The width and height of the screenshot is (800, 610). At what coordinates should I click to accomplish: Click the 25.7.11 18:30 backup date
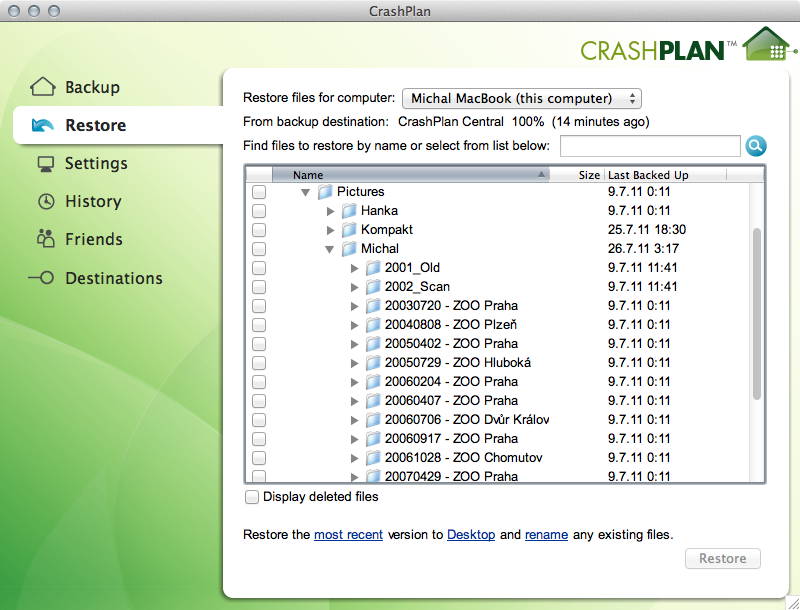click(x=647, y=230)
